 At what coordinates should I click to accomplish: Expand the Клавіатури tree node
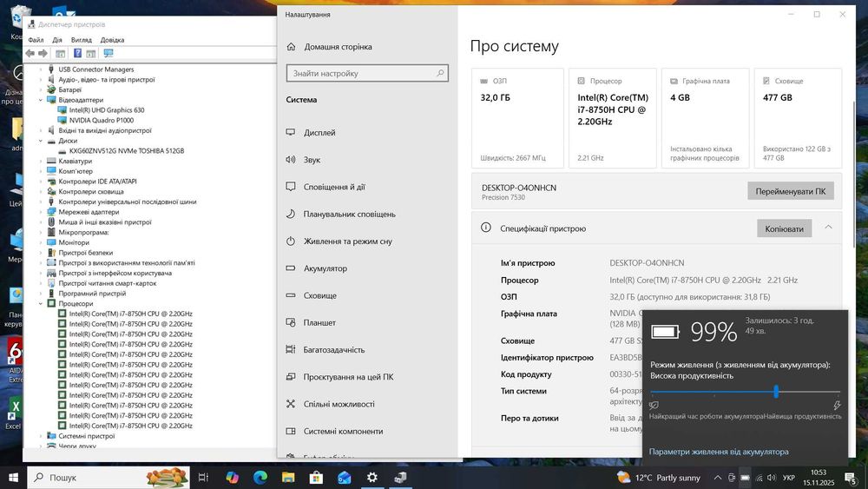[41, 162]
